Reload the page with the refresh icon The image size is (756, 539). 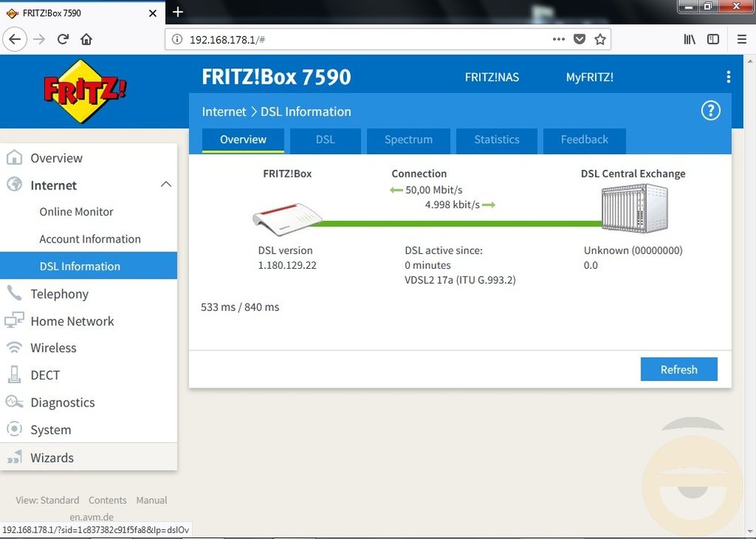point(63,39)
